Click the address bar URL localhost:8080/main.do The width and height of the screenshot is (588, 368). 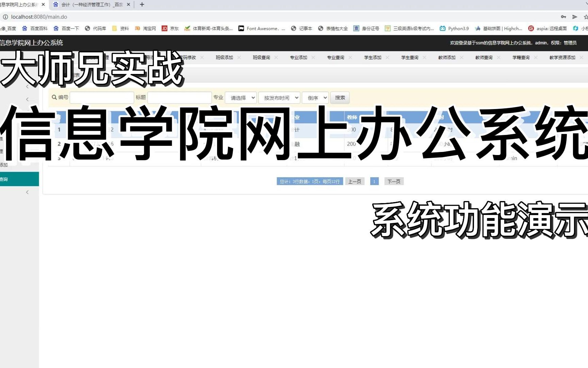[x=39, y=17]
